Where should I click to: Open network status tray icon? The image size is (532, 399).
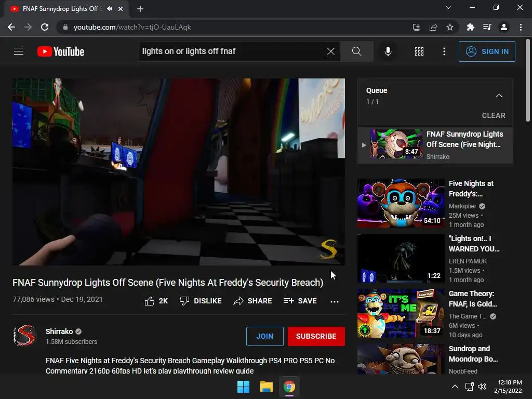pyautogui.click(x=470, y=387)
